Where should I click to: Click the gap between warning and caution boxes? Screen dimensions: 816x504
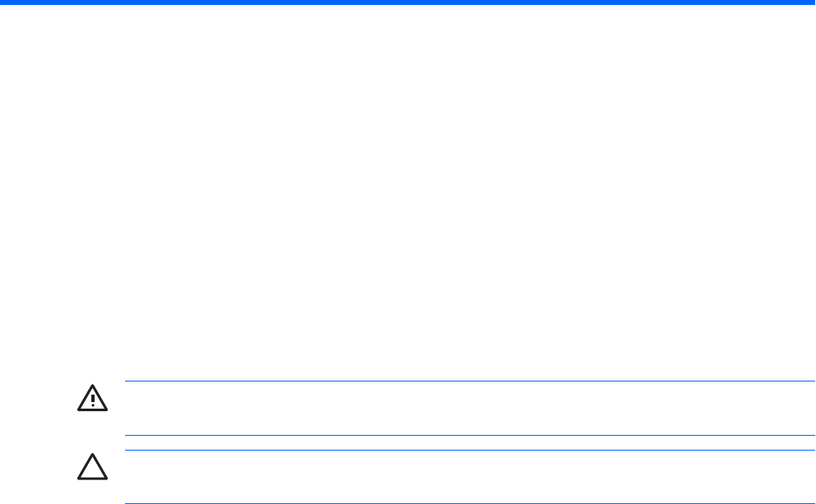pos(470,442)
